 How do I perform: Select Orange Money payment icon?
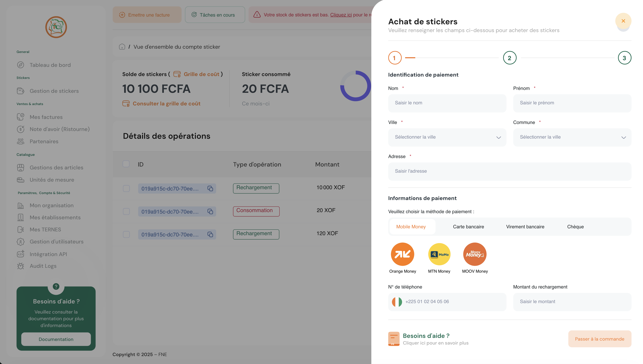(402, 254)
